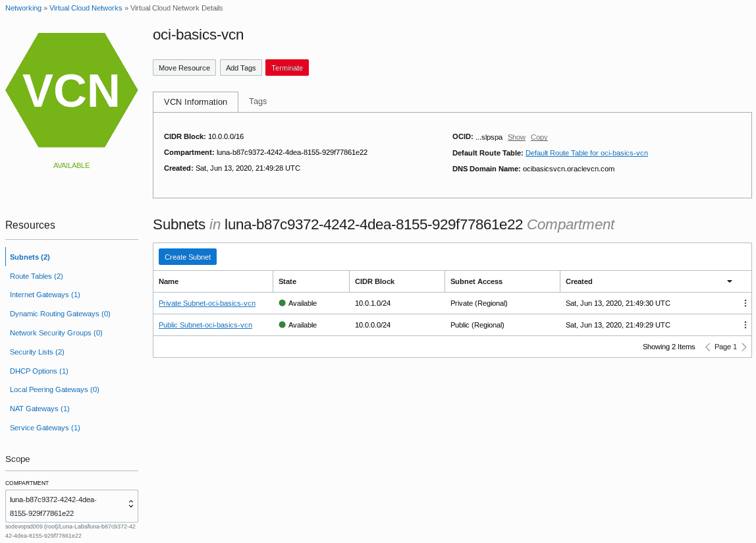This screenshot has width=756, height=543.
Task: Open Private Subnet-oci-basics-vcn details
Action: 207,303
